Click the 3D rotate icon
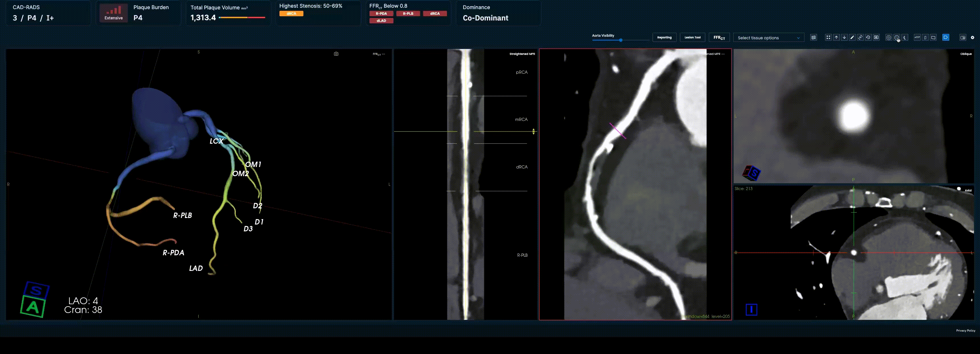Viewport: 980px width, 354px height. (860, 37)
